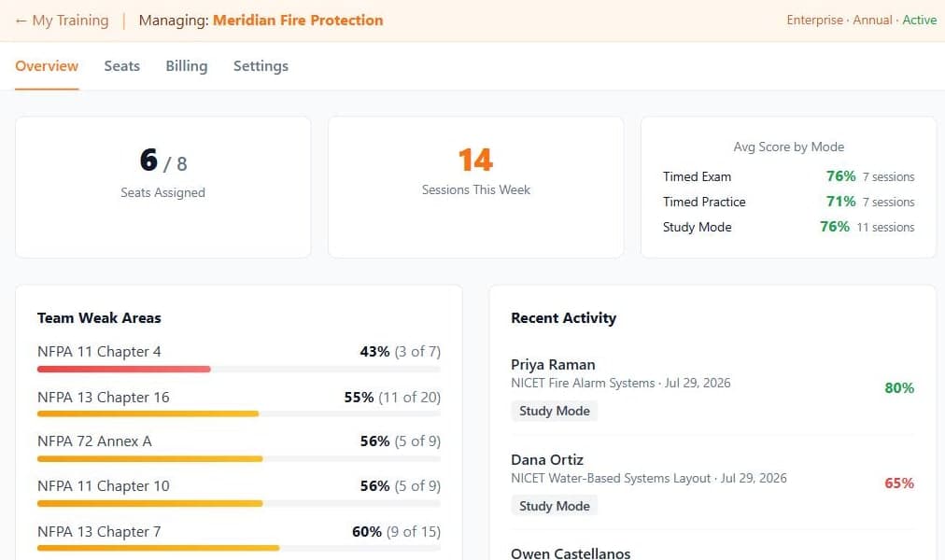Viewport: 945px width, 560px height.
Task: Open the Settings tab
Action: click(x=261, y=66)
